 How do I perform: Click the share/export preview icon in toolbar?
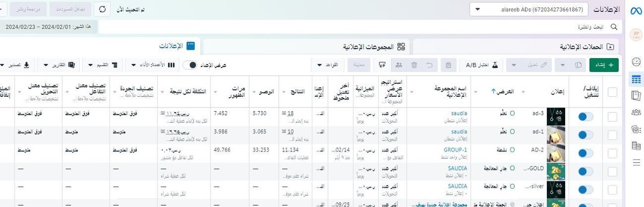coord(382,65)
